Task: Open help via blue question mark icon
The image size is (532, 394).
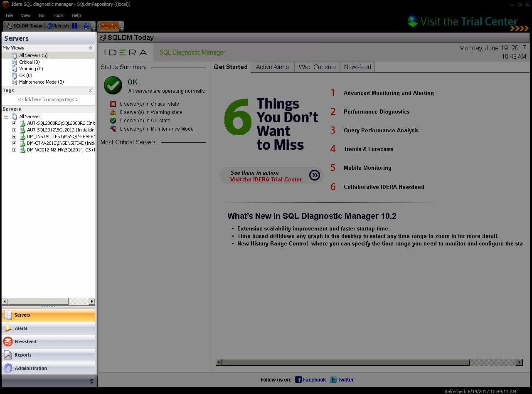Action: [x=86, y=26]
